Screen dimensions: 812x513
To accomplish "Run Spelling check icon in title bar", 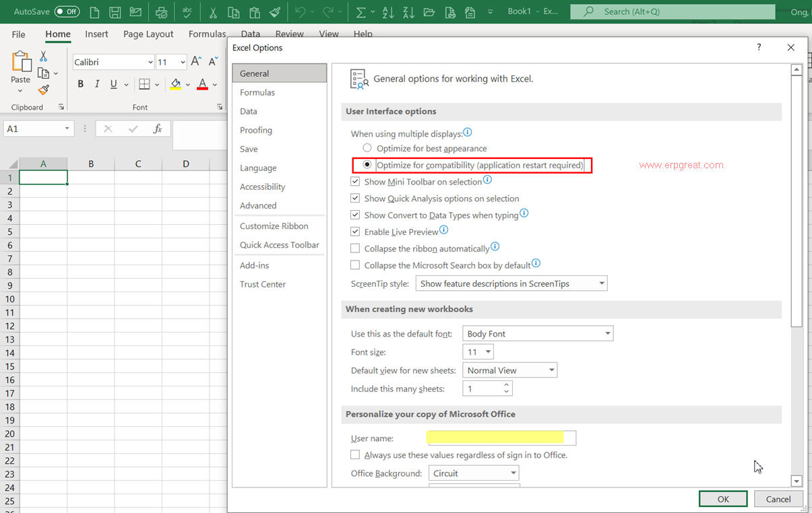I will (x=187, y=12).
